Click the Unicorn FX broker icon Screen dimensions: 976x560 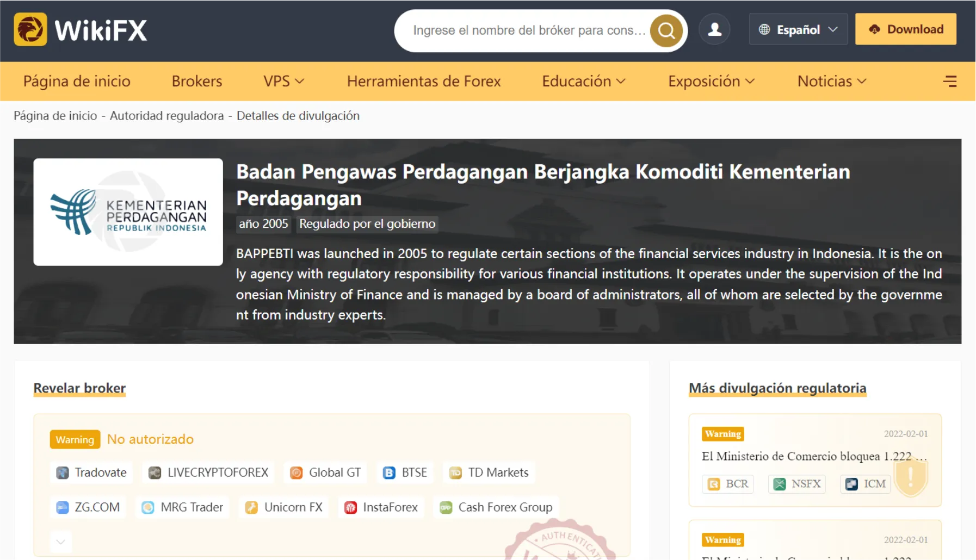(x=251, y=507)
